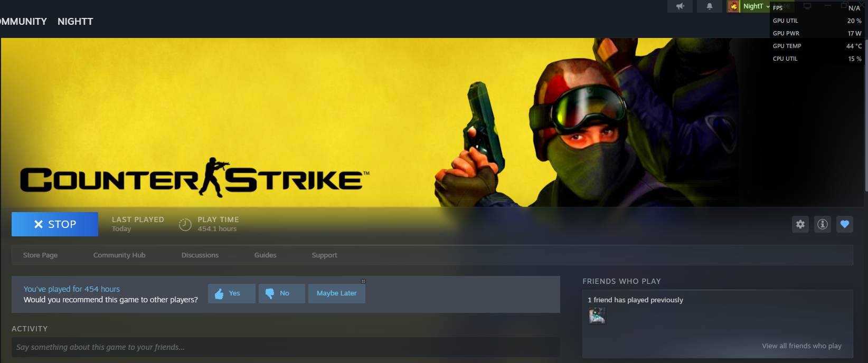Show game info panel icon
Image resolution: width=868 pixels, height=363 pixels.
coord(823,224)
